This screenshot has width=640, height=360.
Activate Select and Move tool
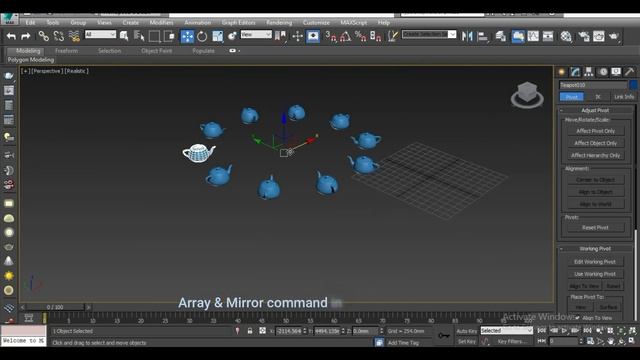pyautogui.click(x=187, y=36)
